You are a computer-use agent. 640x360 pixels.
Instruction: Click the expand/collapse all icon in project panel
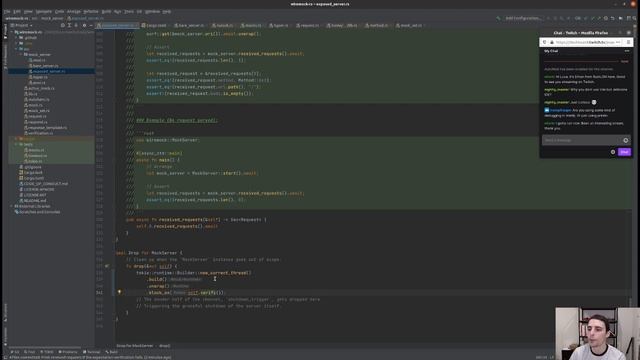tap(69, 25)
